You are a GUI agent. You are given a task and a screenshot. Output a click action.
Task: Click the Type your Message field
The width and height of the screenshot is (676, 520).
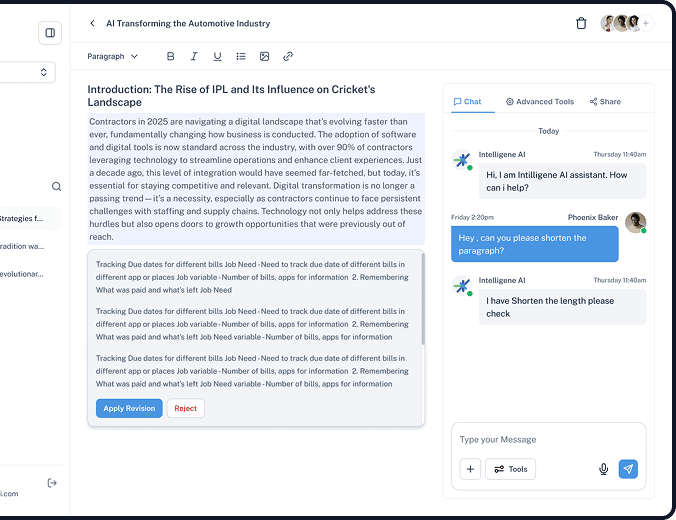pos(548,440)
